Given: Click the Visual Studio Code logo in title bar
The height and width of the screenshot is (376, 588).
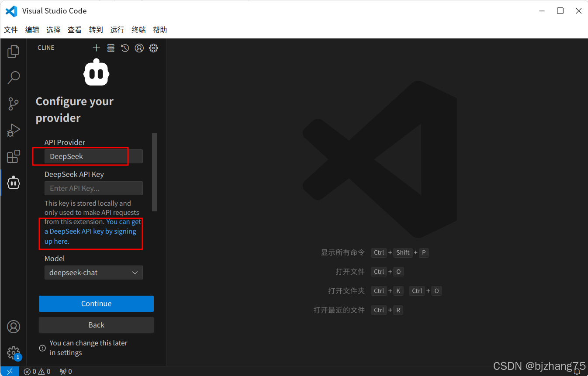Looking at the screenshot, I should pyautogui.click(x=11, y=11).
